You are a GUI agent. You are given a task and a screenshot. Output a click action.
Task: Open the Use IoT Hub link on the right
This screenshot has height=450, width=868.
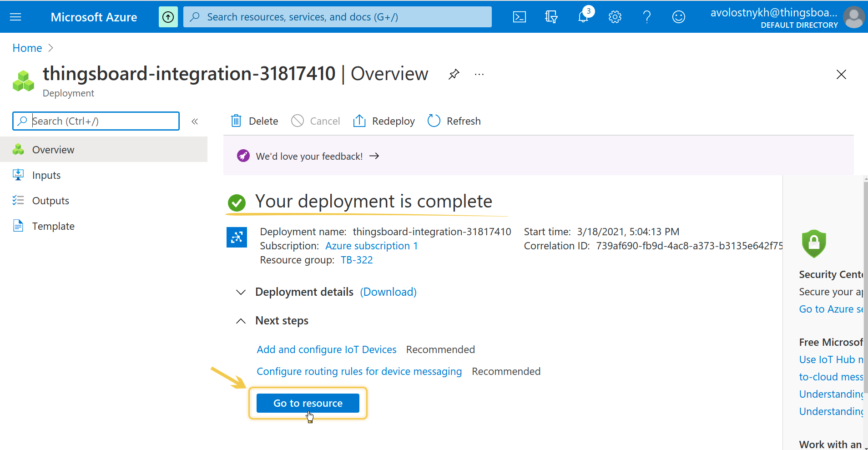pos(831,359)
